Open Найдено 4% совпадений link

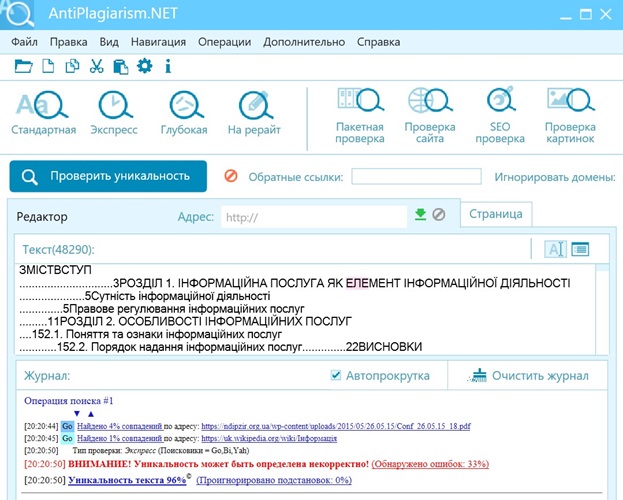(120, 426)
